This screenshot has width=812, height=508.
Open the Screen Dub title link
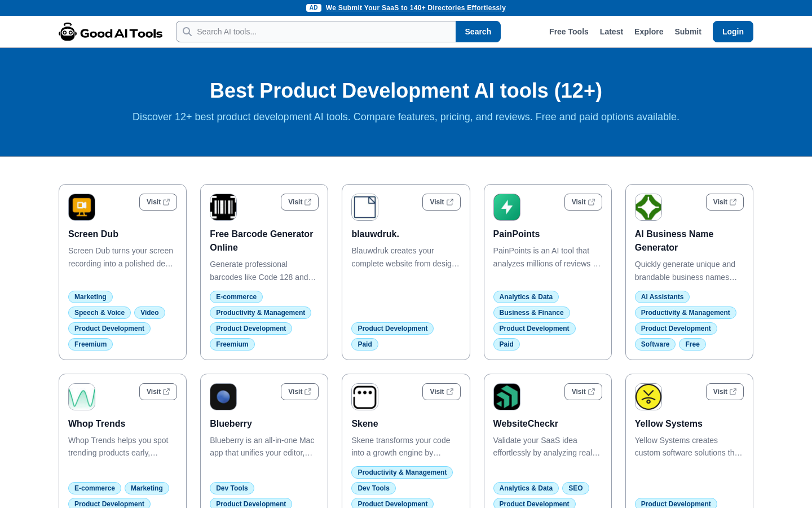point(93,234)
